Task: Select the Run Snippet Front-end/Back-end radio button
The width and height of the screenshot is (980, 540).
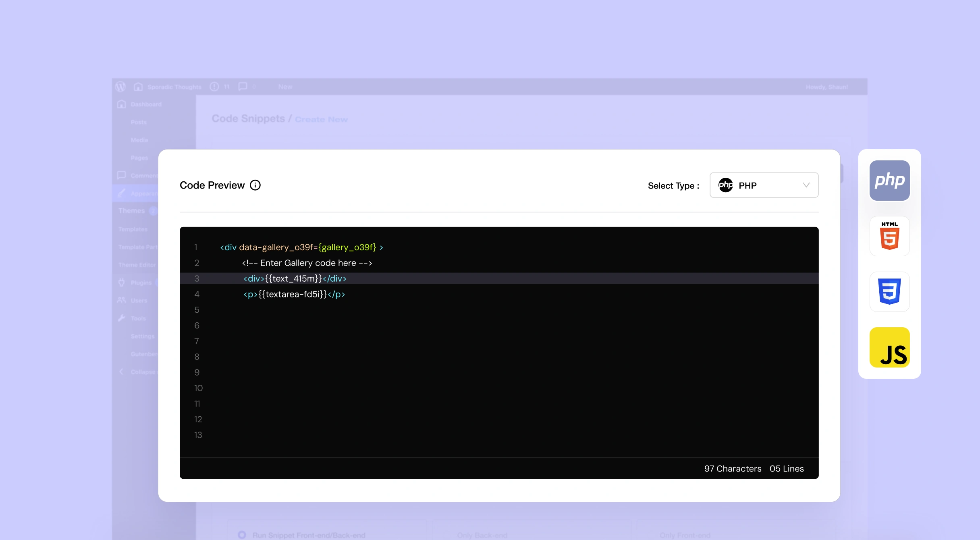Action: point(242,534)
